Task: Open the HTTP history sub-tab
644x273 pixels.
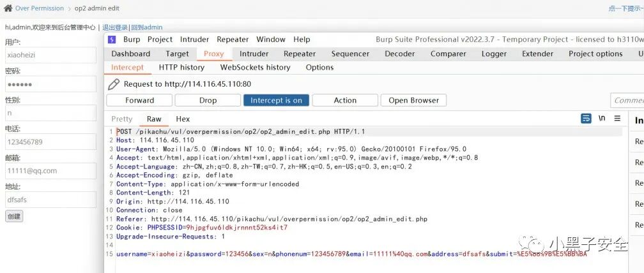Action: pyautogui.click(x=181, y=68)
